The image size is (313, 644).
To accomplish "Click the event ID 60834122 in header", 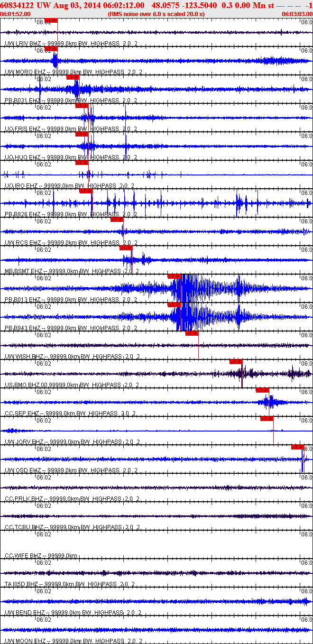I will click(x=17, y=5).
